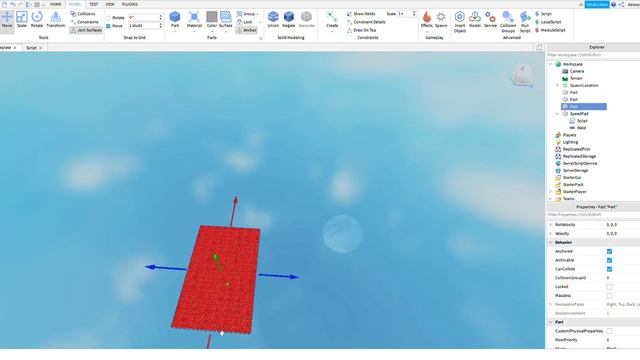Toggle Show Welds
The height and width of the screenshot is (360, 640).
(x=361, y=14)
